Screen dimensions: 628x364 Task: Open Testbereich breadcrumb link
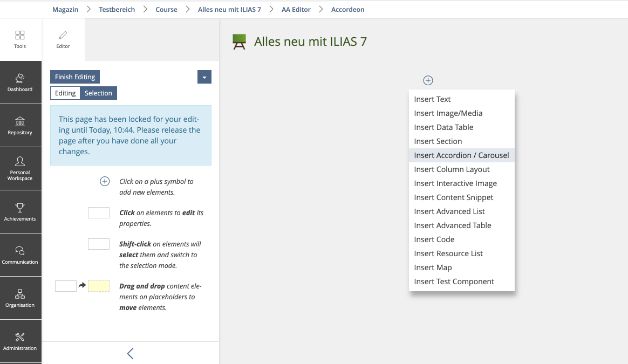(x=117, y=10)
